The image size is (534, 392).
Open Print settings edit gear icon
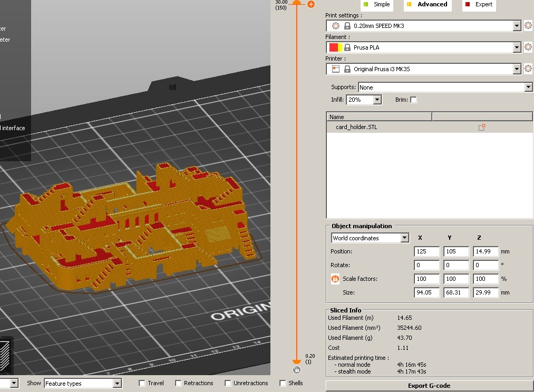click(x=528, y=25)
